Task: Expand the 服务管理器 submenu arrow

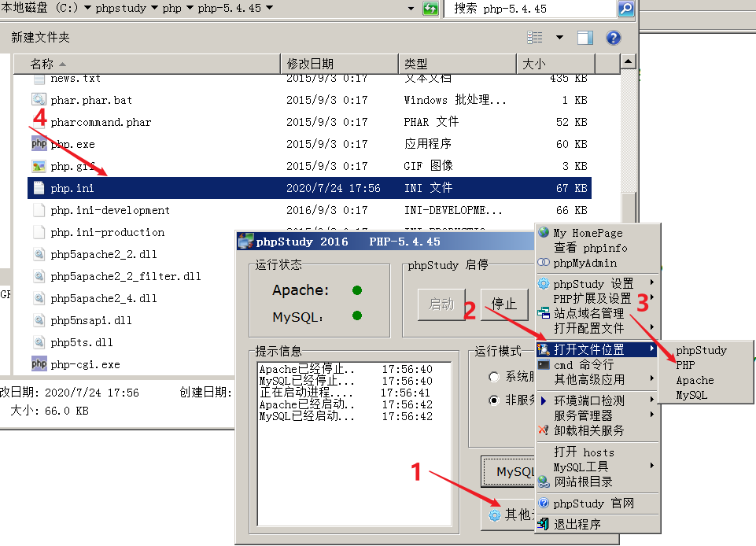Action: click(x=652, y=414)
